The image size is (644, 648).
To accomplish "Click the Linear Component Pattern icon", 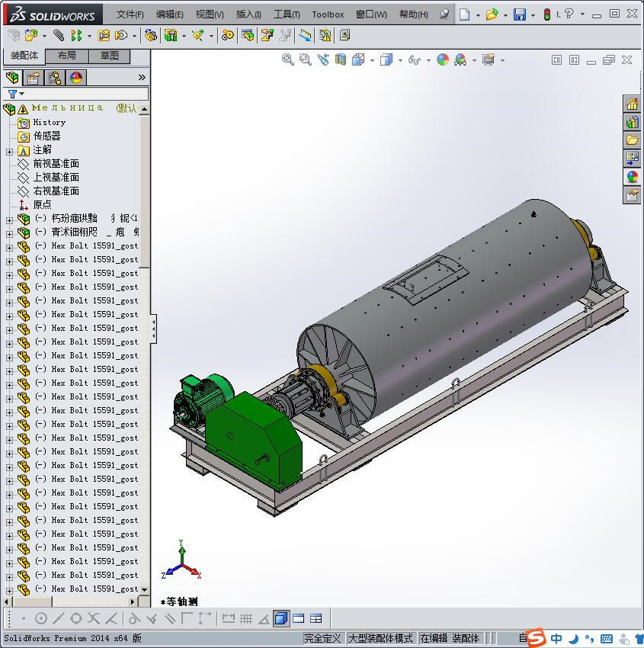I will tap(76, 36).
